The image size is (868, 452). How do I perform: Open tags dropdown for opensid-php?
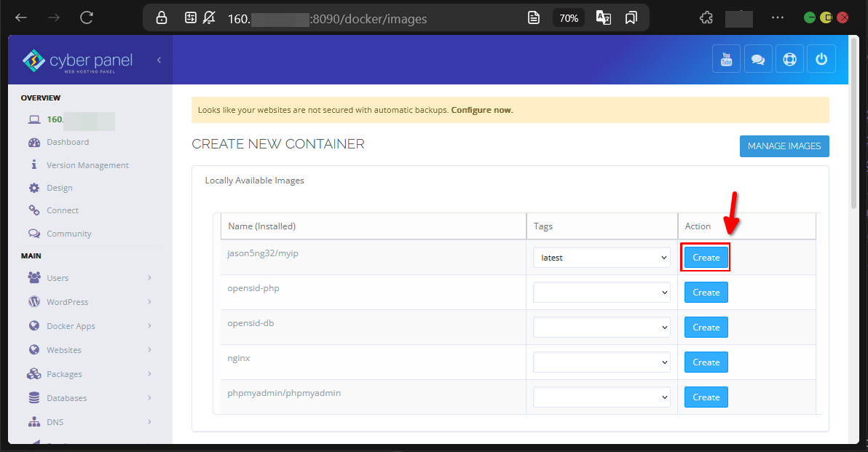click(x=601, y=293)
